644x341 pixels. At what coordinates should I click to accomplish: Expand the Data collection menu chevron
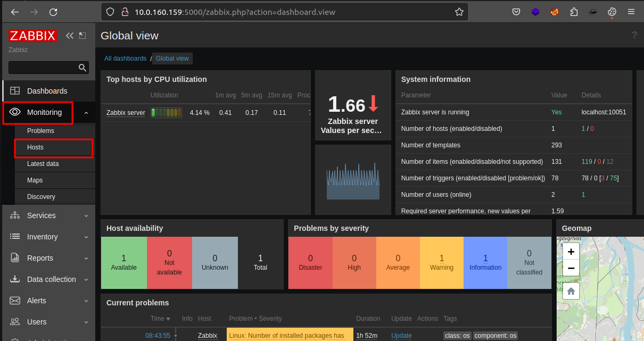(86, 279)
